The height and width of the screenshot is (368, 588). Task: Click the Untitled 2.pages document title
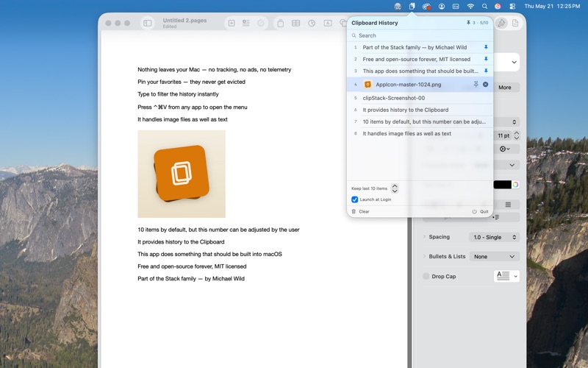tap(185, 21)
